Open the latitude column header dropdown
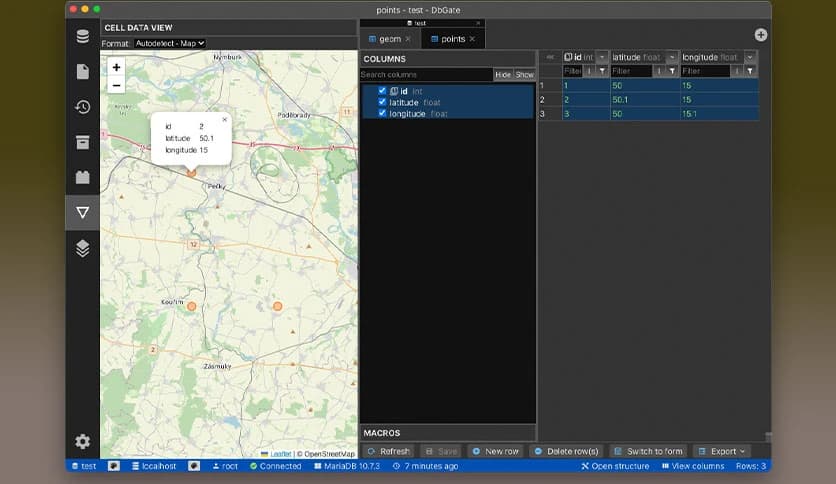836x484 pixels. coord(672,57)
